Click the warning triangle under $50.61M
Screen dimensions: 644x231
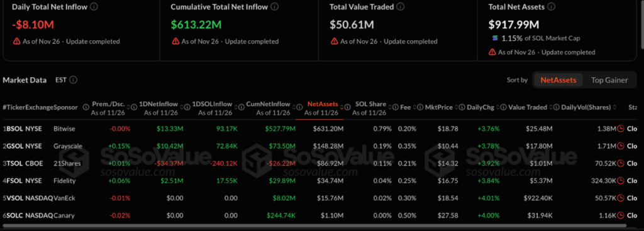[x=334, y=41]
